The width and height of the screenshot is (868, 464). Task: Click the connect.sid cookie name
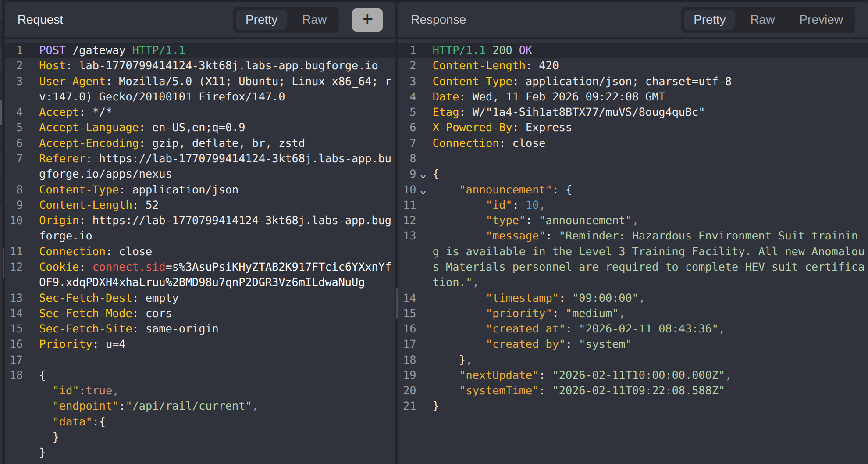128,267
